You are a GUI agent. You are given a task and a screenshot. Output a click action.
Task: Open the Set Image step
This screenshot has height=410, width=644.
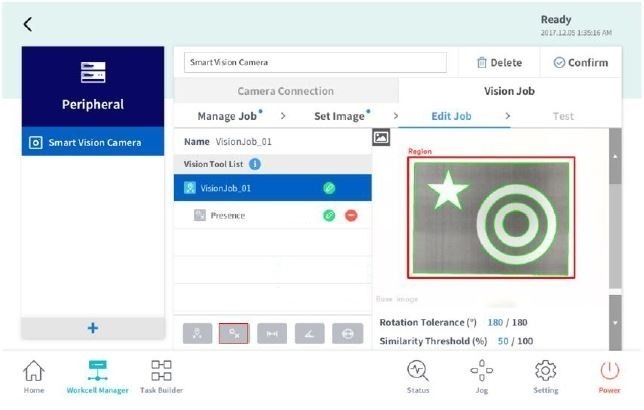342,116
